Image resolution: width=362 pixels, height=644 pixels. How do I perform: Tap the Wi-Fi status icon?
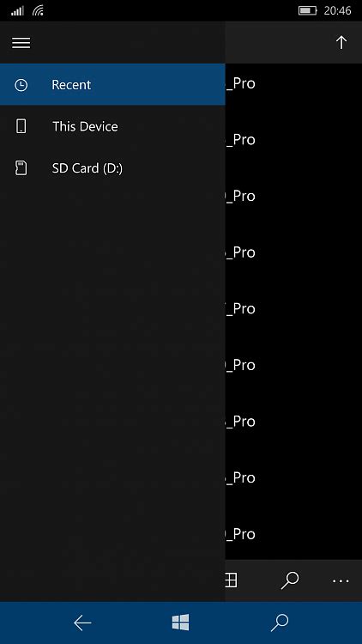38,10
